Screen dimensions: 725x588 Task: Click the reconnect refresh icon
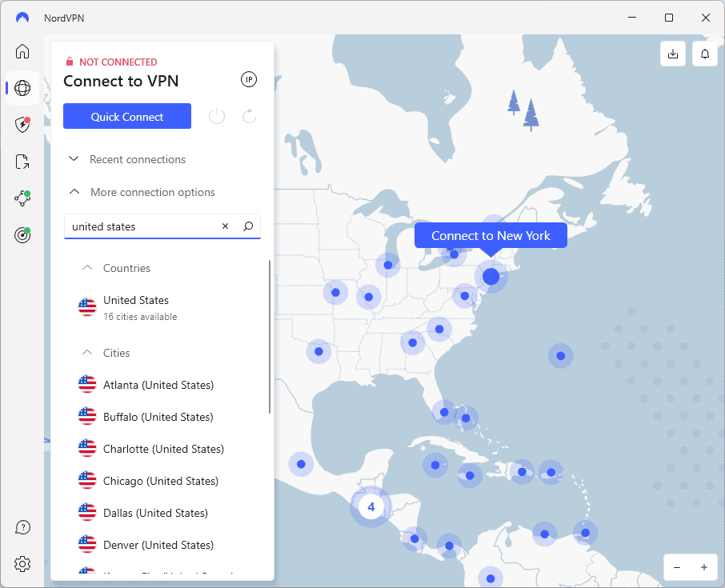pos(249,116)
